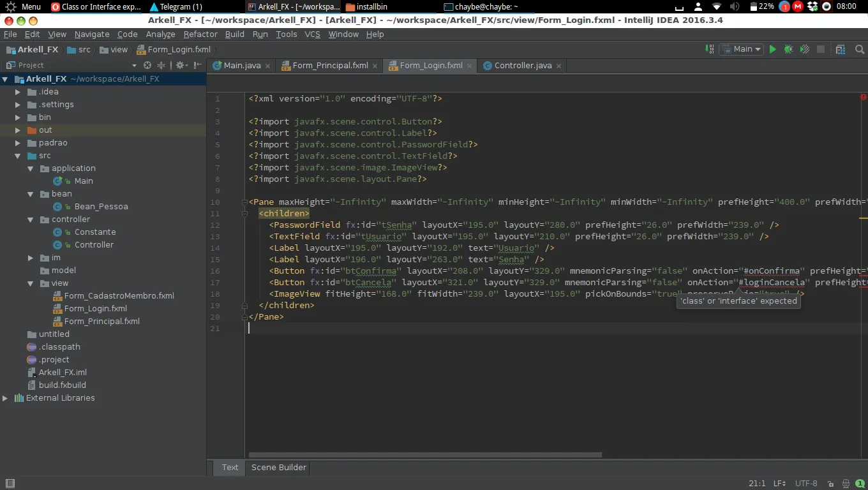Screen dimensions: 868x490
Task: Run the Main configuration
Action: (772, 49)
